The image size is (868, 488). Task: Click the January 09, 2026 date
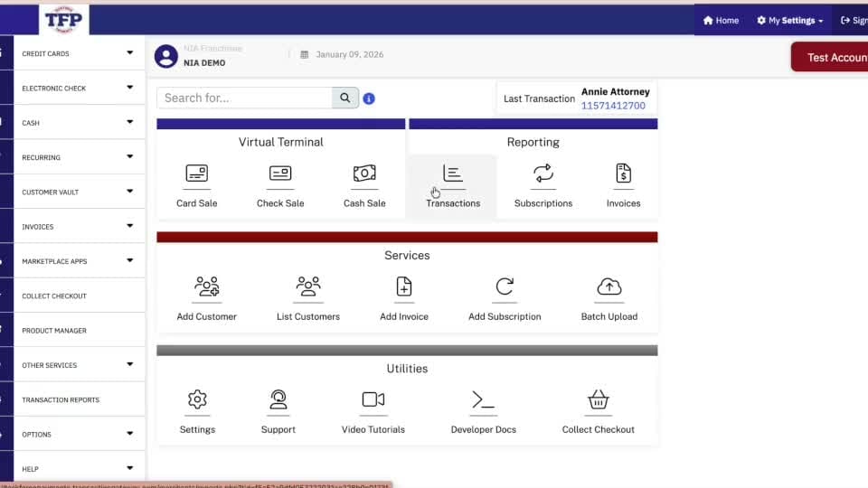tap(349, 55)
